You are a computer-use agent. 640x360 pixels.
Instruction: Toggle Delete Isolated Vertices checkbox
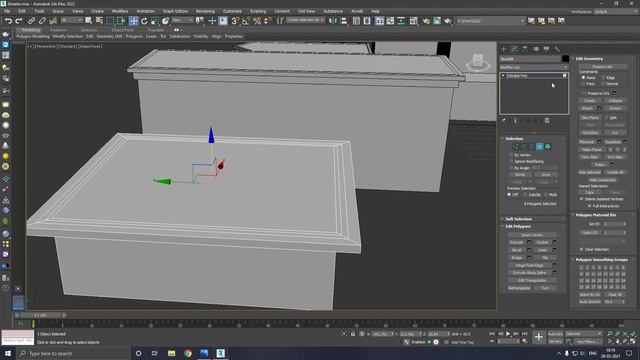tap(582, 199)
